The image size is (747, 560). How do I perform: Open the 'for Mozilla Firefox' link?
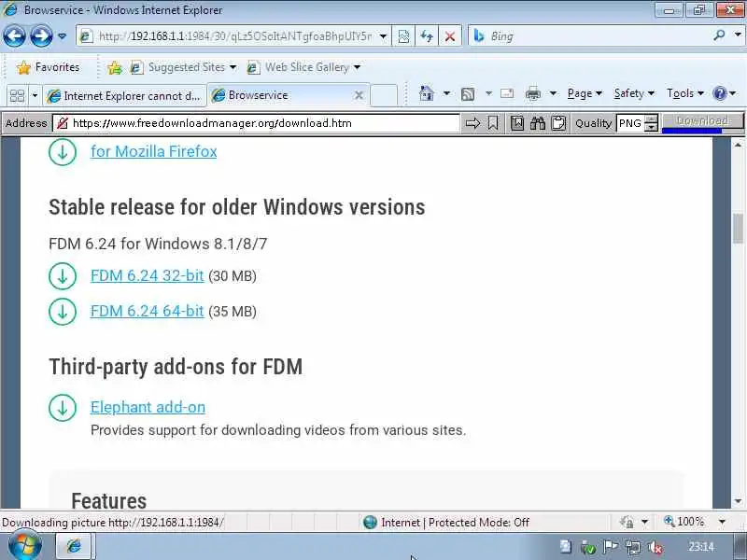154,151
